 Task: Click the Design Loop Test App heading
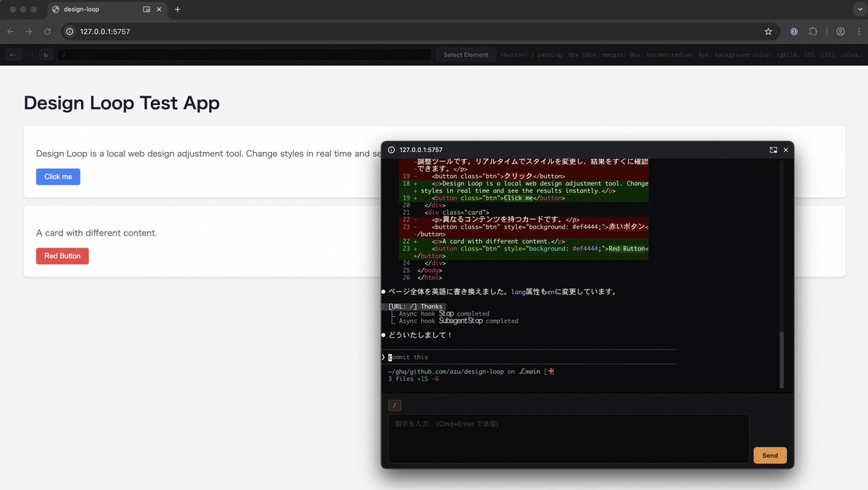(x=122, y=103)
